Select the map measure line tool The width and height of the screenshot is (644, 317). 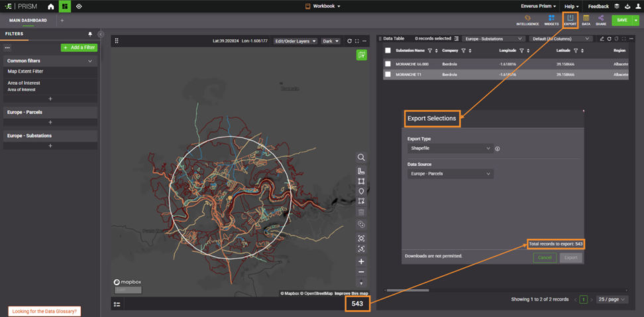[x=361, y=172]
